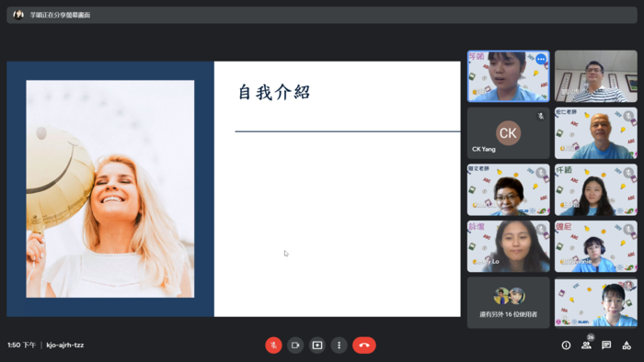Click the present screen button
This screenshot has width=644, height=362.
317,345
